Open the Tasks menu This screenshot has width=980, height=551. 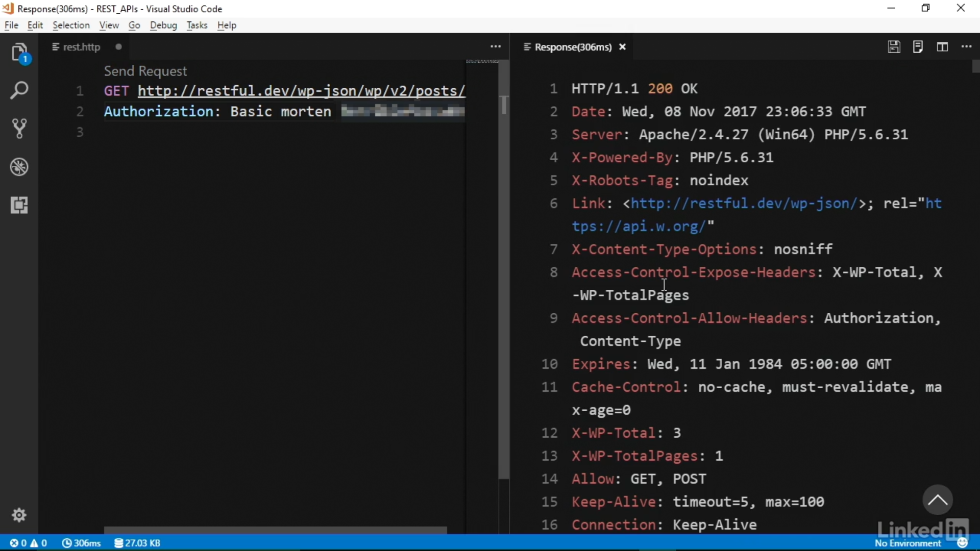point(197,26)
